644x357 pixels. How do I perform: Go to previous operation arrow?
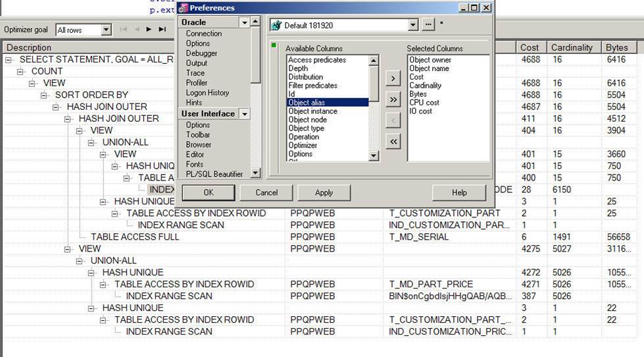(x=137, y=29)
